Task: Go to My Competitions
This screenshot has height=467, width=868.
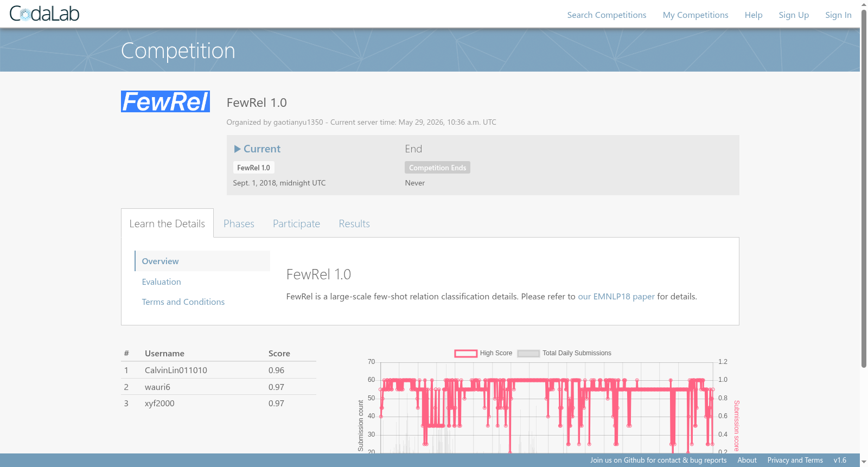Action: (695, 15)
